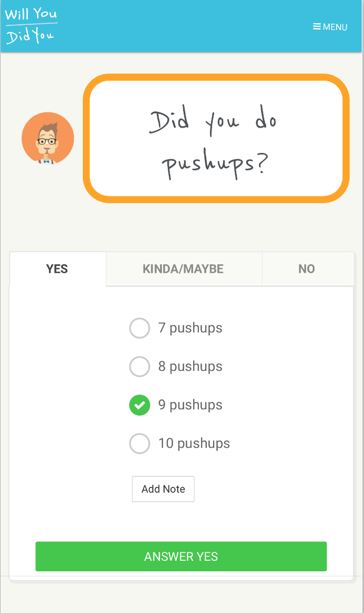Submit with the ANSWER YES button

tap(181, 557)
